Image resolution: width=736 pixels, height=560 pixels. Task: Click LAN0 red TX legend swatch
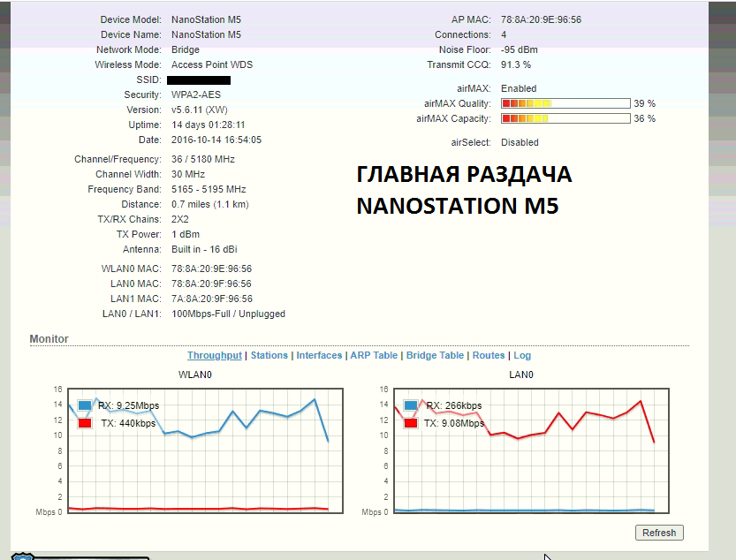point(411,423)
